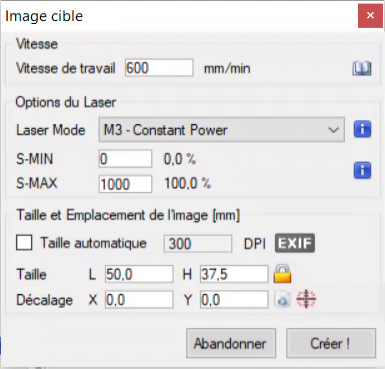
Task: Enable the Taille automatique checkbox
Action: (x=24, y=243)
